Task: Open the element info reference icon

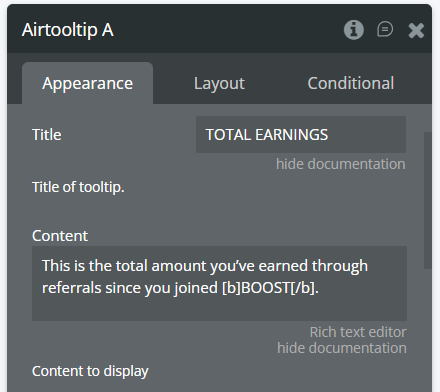Action: point(354,30)
